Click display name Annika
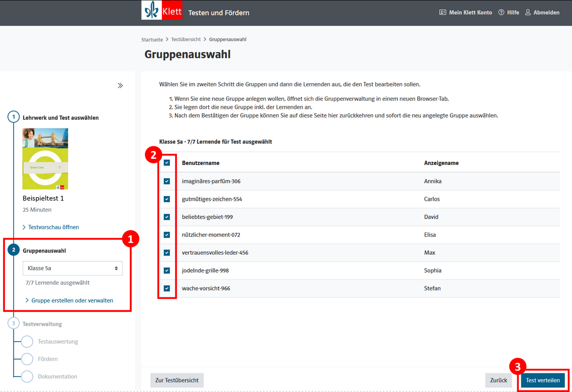572x392 pixels. [433, 181]
